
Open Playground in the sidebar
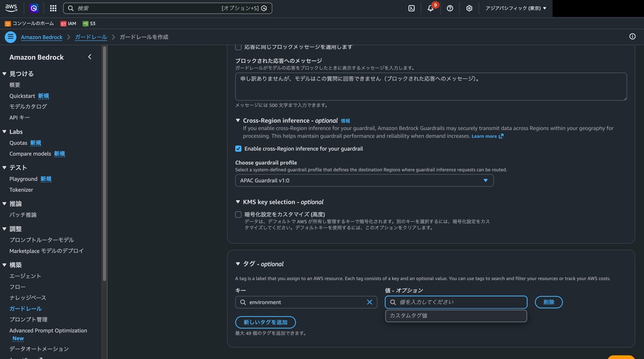[23, 179]
